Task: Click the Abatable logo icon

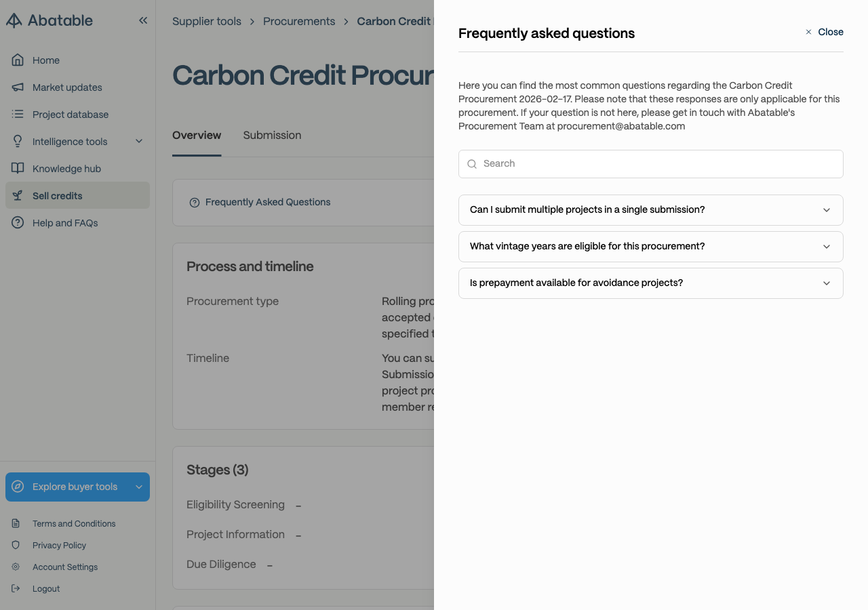Action: coord(14,20)
